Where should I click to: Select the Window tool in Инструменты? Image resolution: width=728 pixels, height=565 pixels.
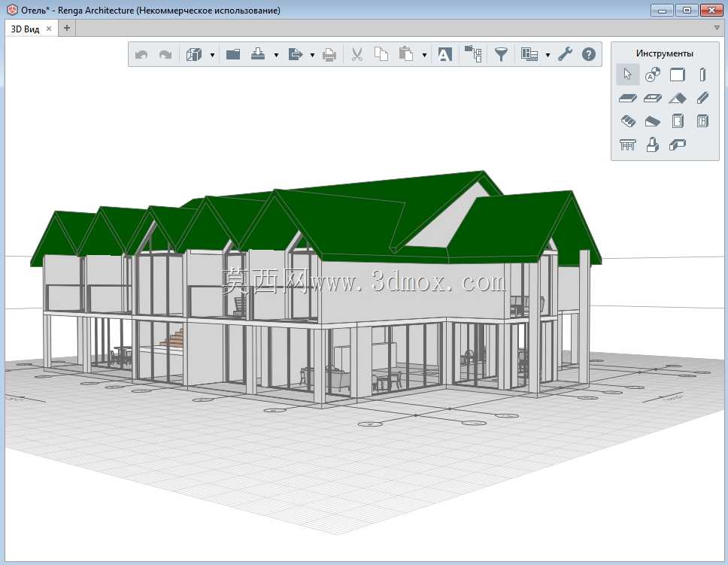(703, 121)
